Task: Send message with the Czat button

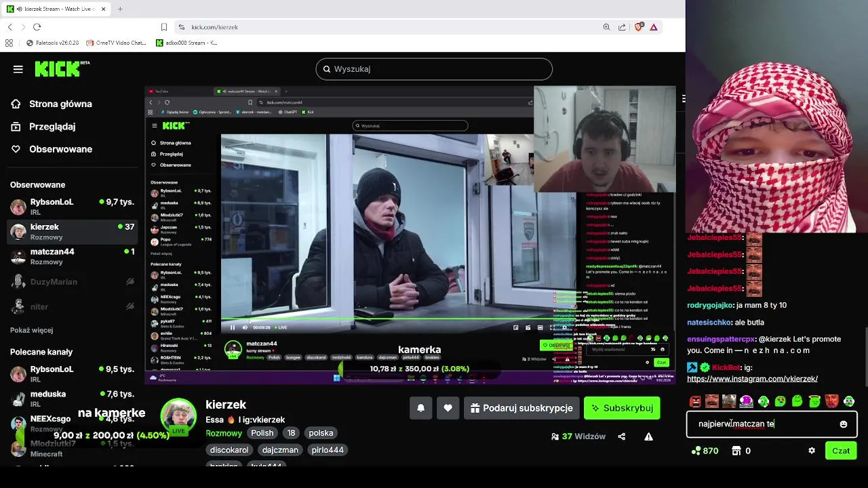Action: [841, 451]
